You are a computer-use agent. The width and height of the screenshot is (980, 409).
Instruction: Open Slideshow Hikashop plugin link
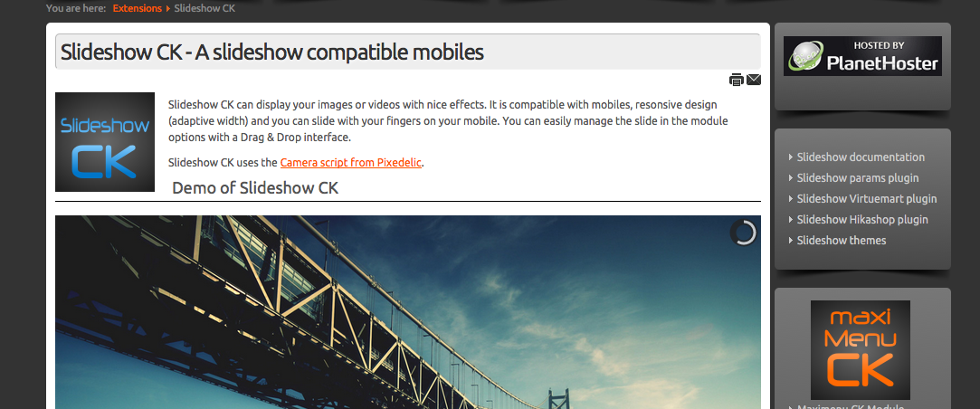tap(862, 220)
